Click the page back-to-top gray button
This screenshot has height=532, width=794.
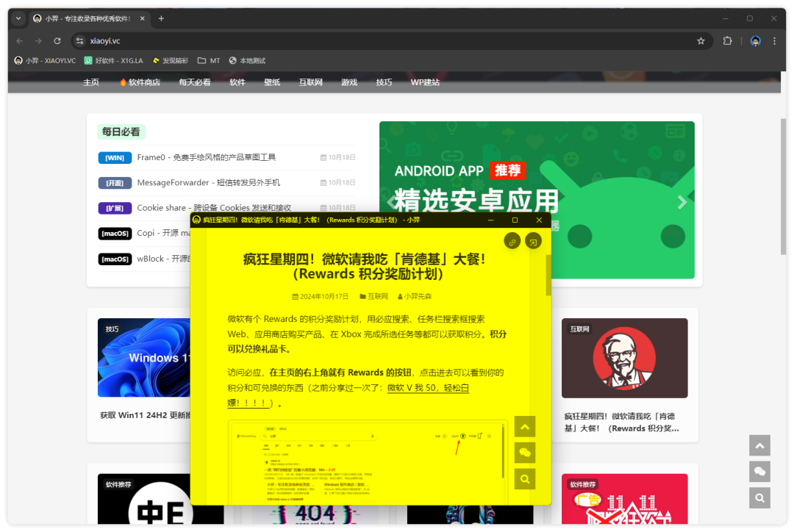coord(759,445)
